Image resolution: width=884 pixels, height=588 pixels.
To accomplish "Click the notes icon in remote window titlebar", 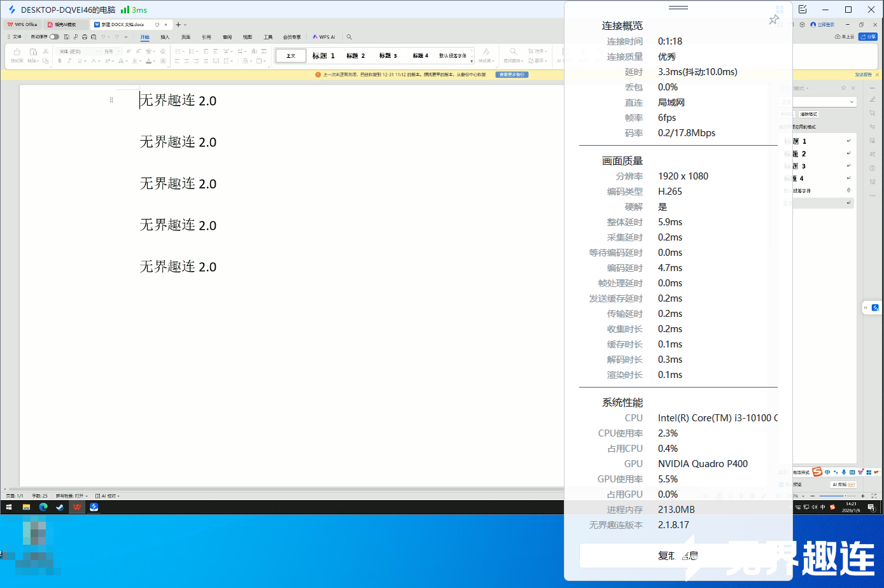I will tap(803, 10).
